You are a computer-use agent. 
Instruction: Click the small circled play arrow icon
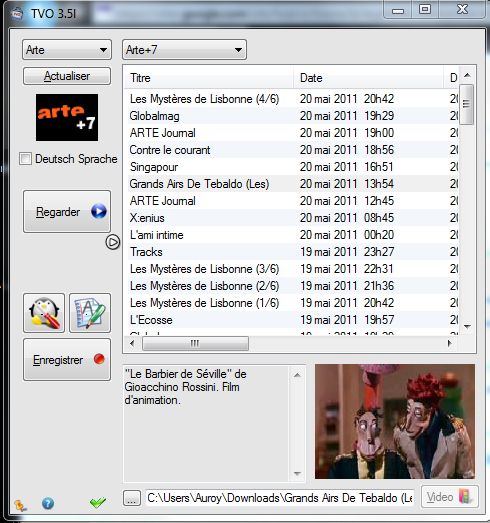pos(113,242)
